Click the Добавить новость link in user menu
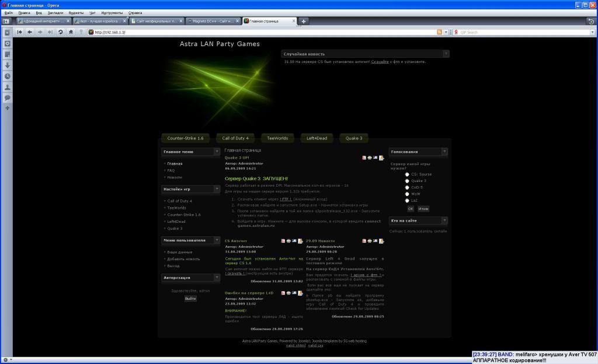Screen dimensions: 598x364 183,259
